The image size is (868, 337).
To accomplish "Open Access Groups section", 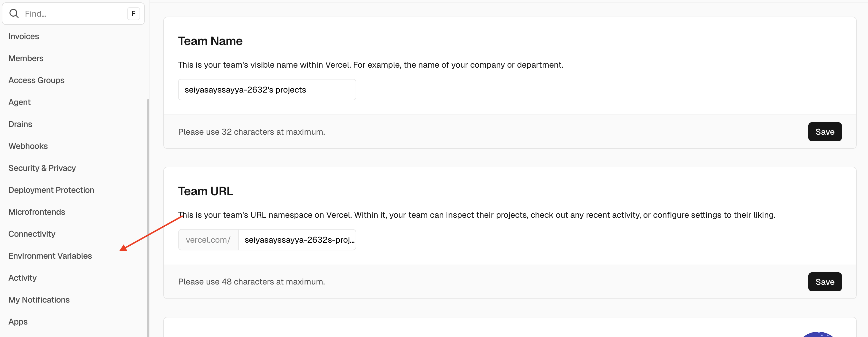I will [37, 80].
